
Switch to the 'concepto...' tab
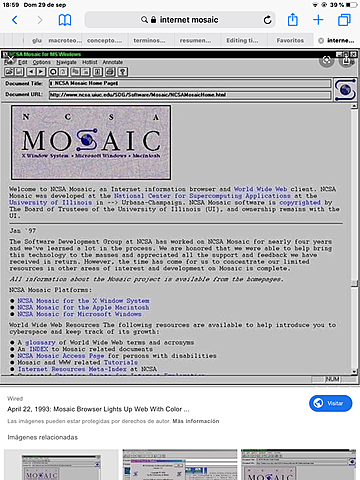pyautogui.click(x=104, y=40)
